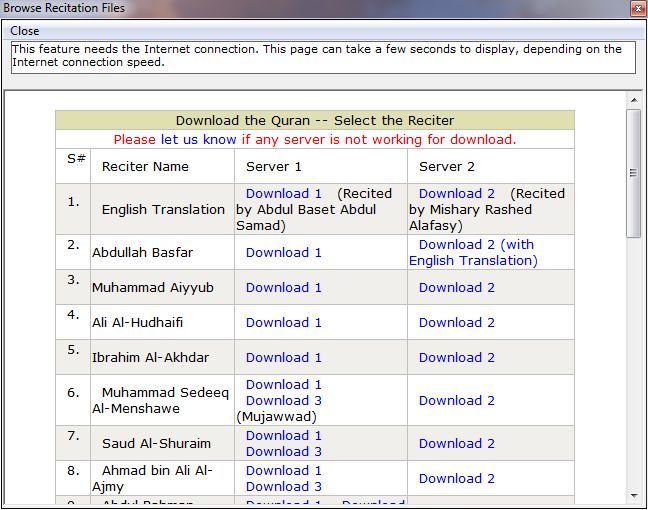Screen dimensions: 648x510
Task: Click Download 1 for Ahmad bin Ali Al-Ajmy
Action: point(284,471)
